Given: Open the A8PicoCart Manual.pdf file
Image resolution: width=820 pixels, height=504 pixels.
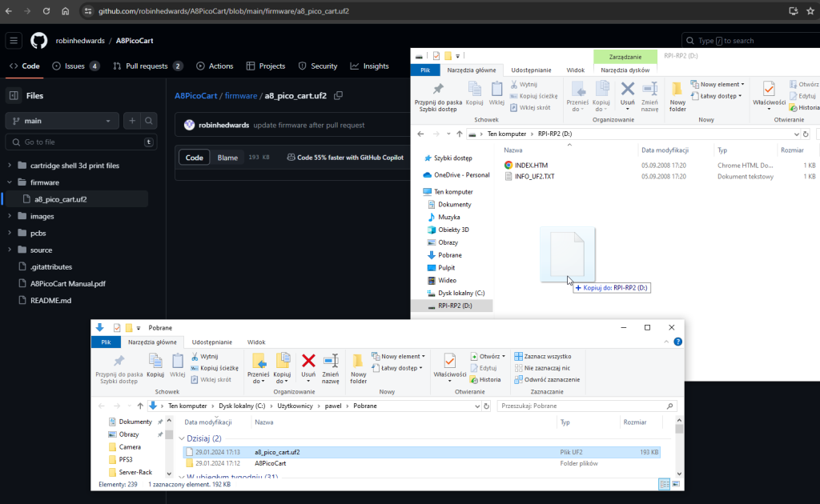Looking at the screenshot, I should click(68, 283).
